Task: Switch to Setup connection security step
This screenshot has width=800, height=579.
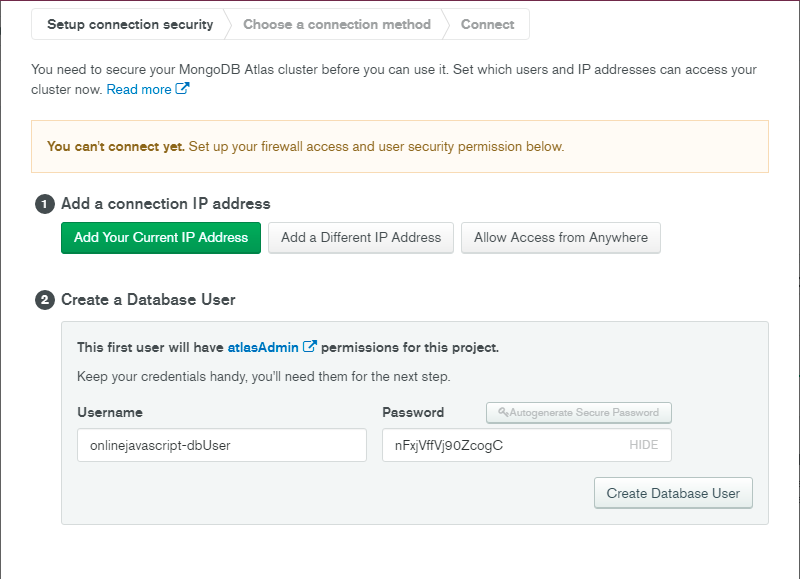Action: [130, 24]
